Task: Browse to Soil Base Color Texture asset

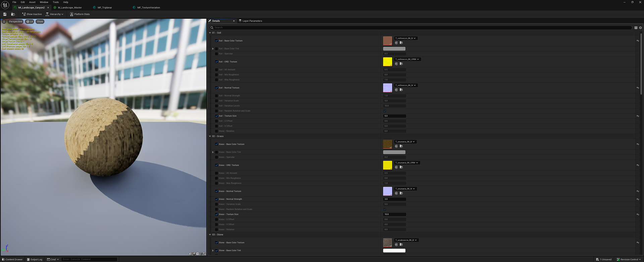Action: pos(401,43)
